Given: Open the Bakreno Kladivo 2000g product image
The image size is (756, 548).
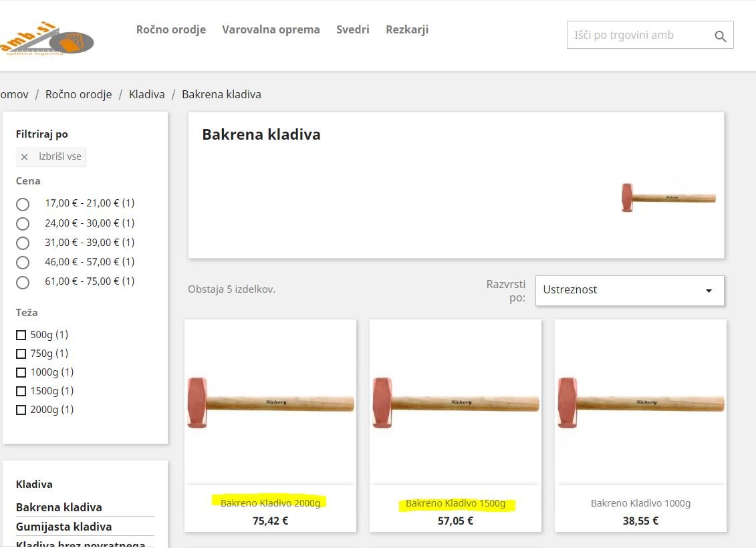Looking at the screenshot, I should [271, 402].
